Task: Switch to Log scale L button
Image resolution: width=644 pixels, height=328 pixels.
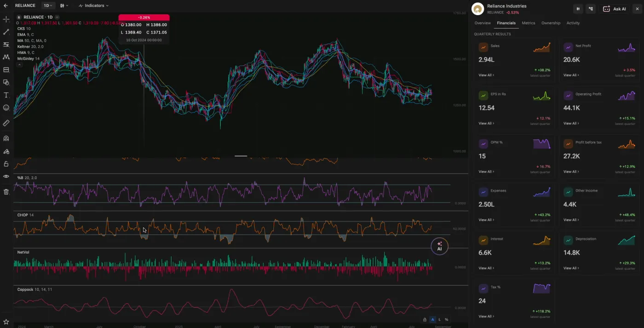Action: [x=439, y=319]
